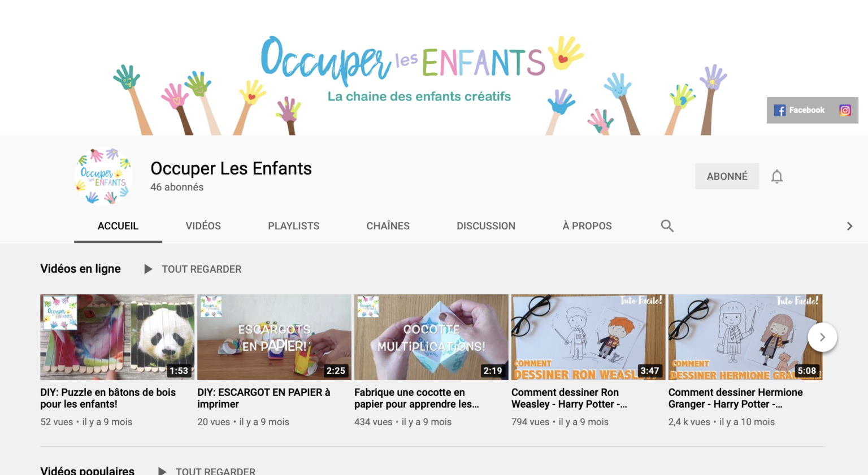
Task: Open the Instagram icon link on banner
Action: (845, 110)
